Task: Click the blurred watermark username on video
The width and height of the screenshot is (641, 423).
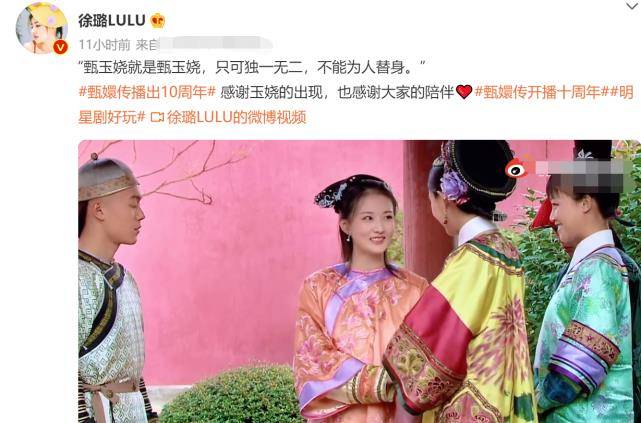Action: coord(579,176)
